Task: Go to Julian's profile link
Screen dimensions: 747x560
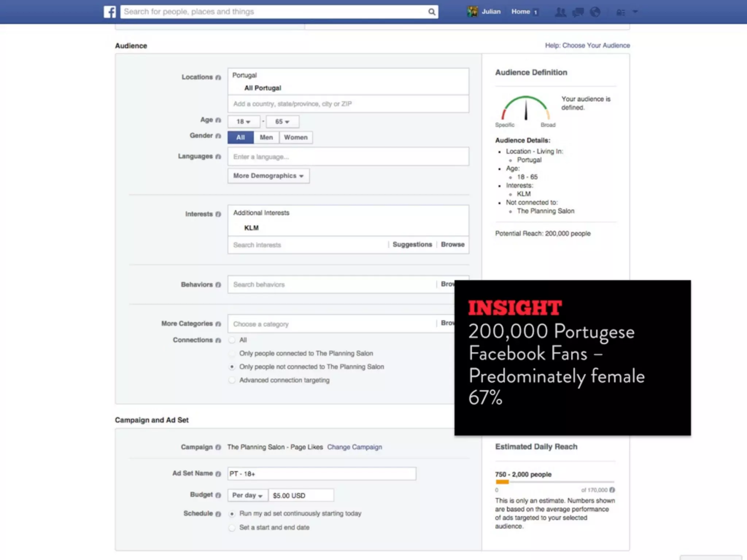Action: click(x=491, y=12)
